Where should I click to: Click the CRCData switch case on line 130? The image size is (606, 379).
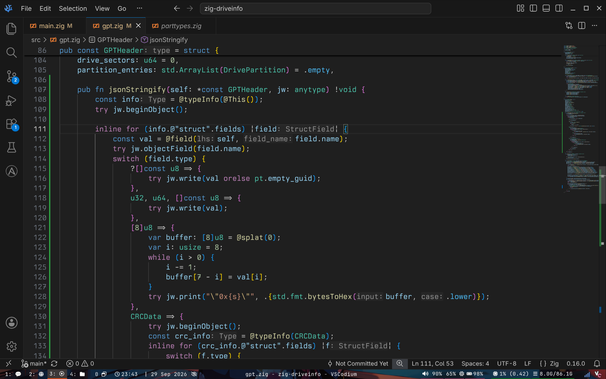click(145, 316)
